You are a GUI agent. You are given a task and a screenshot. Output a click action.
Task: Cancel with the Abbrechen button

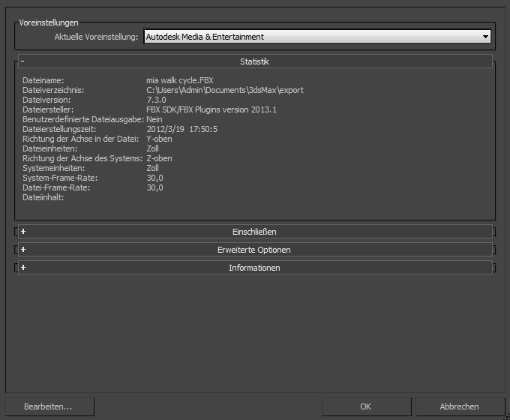click(x=460, y=406)
